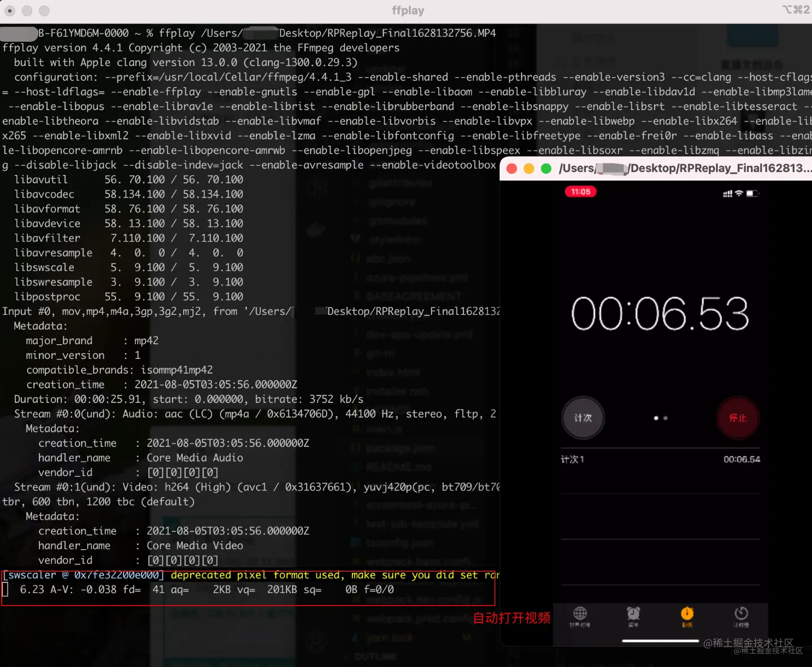Image resolution: width=812 pixels, height=667 pixels.
Task: Click the 'minor_version : 1' line
Action: coord(83,356)
